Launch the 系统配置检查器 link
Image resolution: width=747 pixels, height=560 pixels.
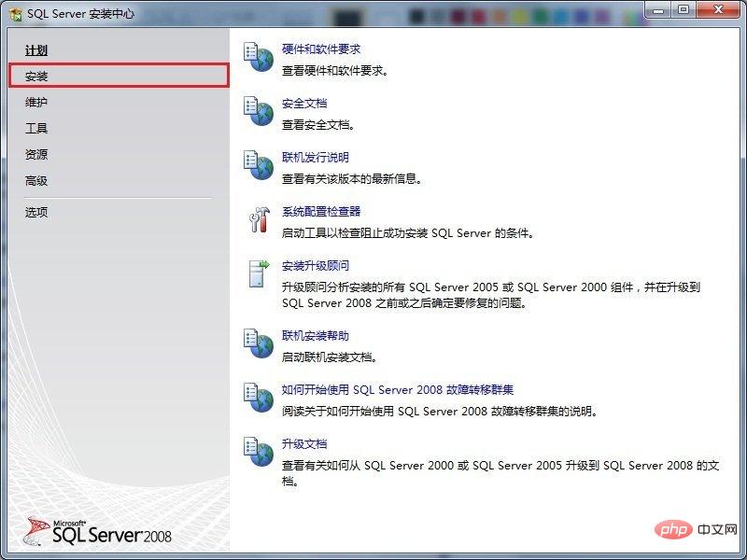pyautogui.click(x=320, y=212)
